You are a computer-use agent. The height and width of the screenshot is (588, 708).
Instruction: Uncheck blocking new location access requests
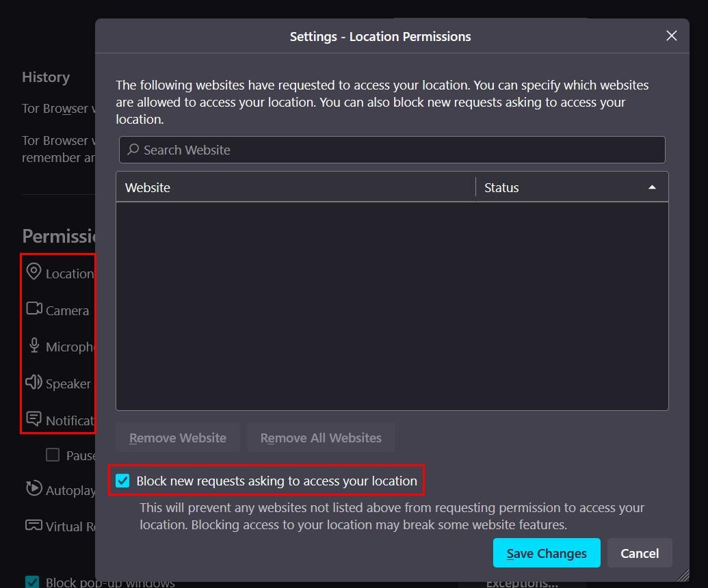122,481
